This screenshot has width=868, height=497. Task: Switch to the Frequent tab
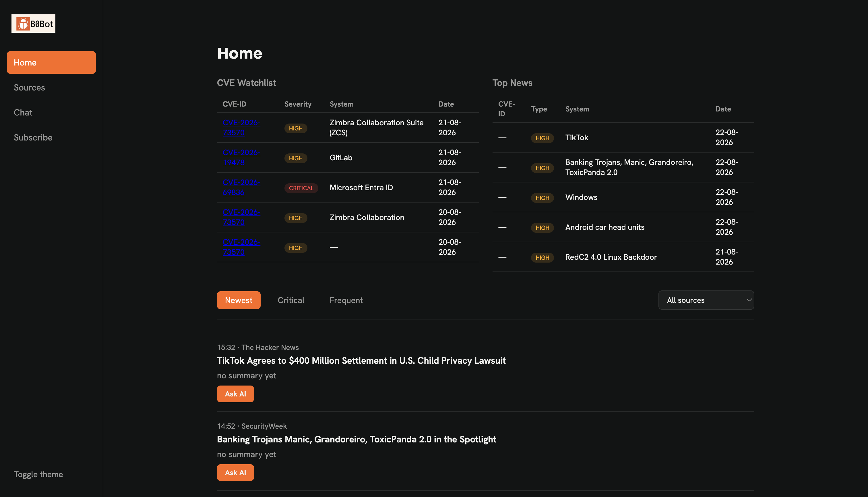point(346,300)
